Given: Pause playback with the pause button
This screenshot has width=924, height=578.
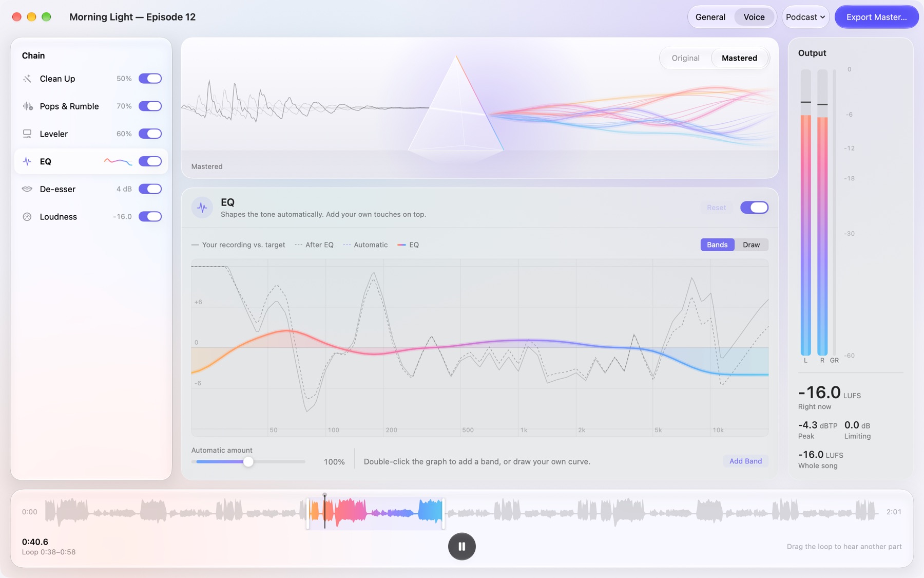Looking at the screenshot, I should point(462,546).
